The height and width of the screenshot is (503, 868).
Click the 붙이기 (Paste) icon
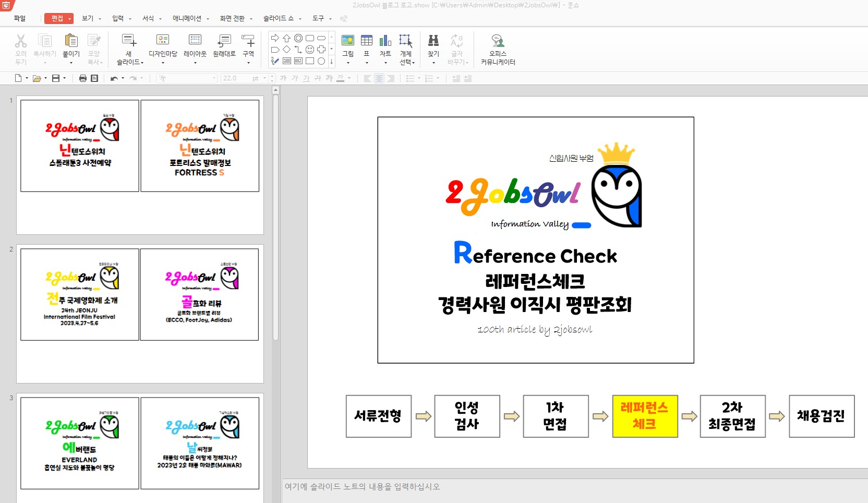coord(71,41)
